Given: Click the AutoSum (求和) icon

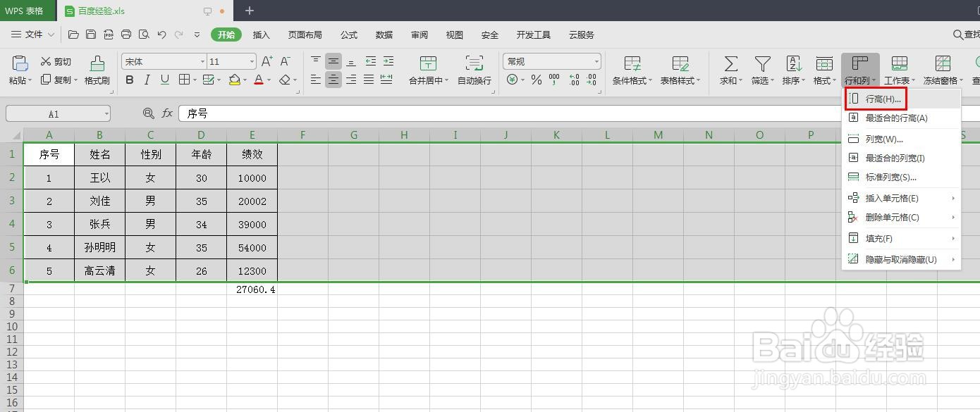Looking at the screenshot, I should [730, 69].
